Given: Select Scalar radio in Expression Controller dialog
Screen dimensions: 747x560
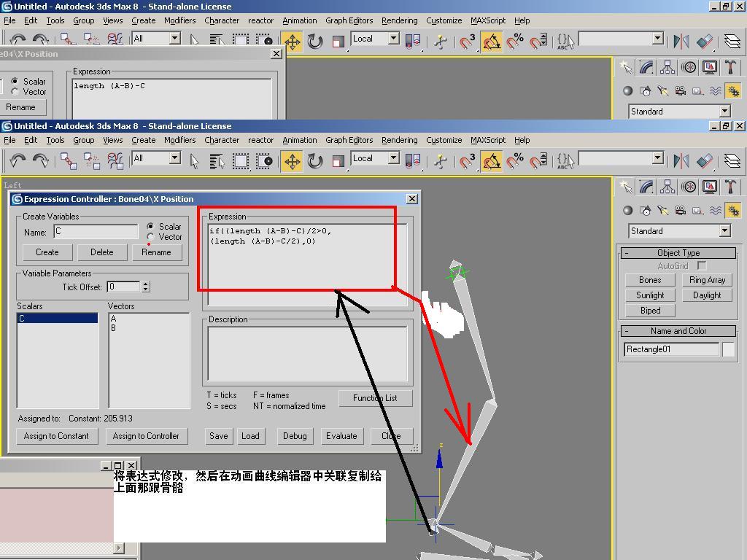Looking at the screenshot, I should (150, 226).
